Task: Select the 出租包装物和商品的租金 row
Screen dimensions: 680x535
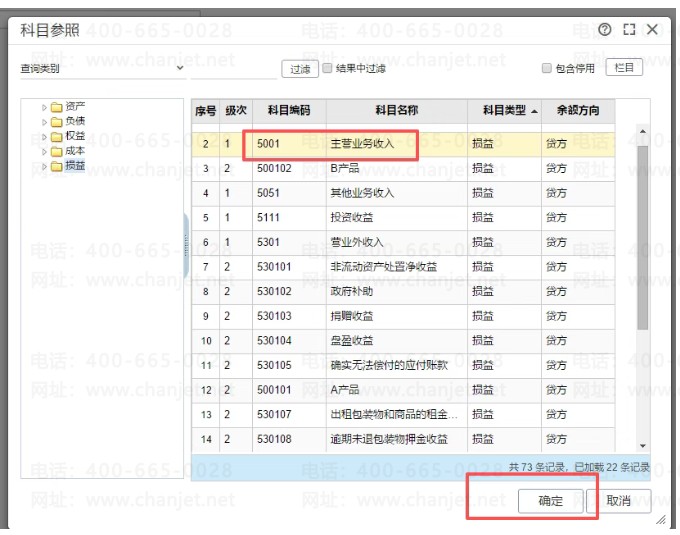Action: tap(403, 414)
